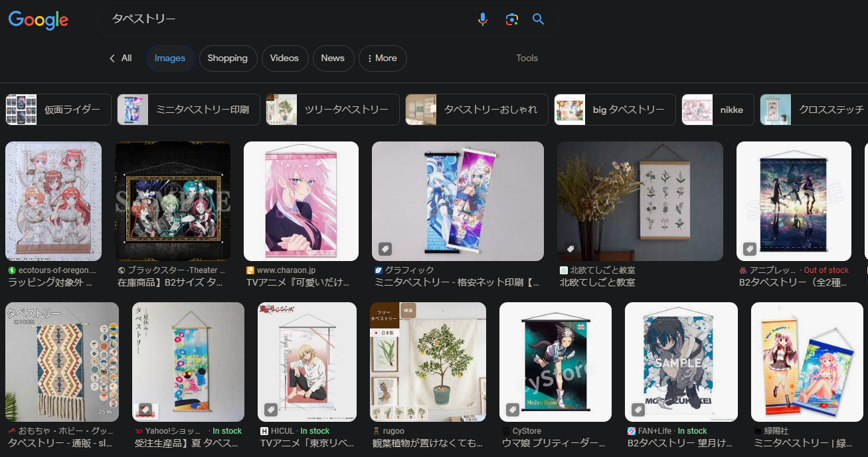Click the CyStore site favicon

click(505, 431)
